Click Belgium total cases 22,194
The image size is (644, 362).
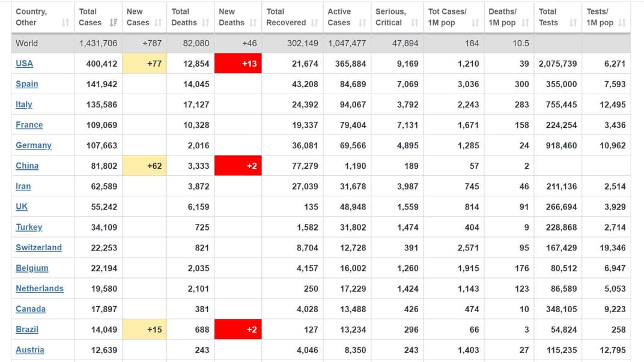pos(104,268)
